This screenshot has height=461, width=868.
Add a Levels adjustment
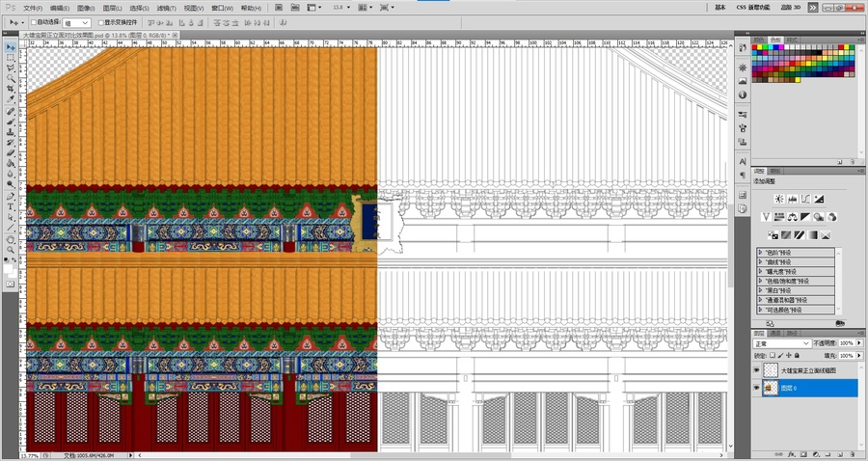tap(792, 199)
